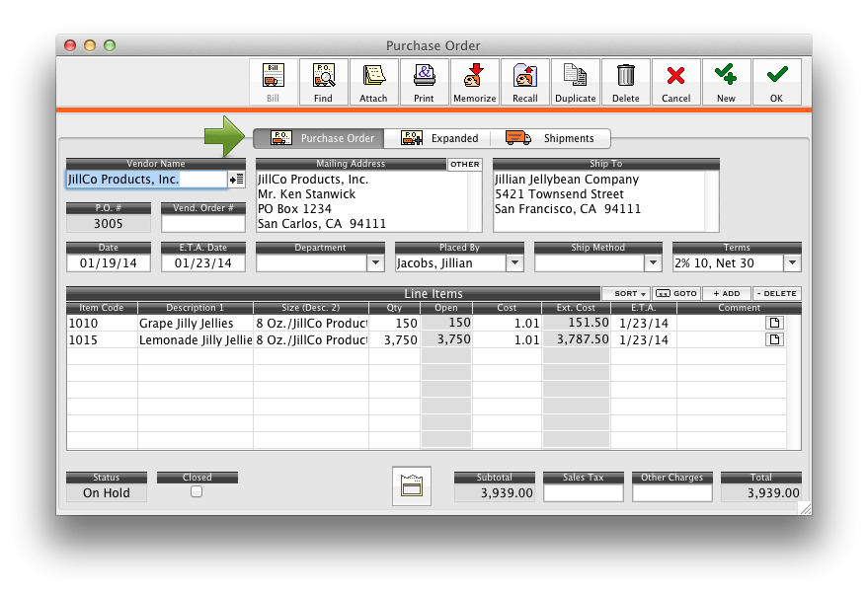The width and height of the screenshot is (868, 593).
Task: Click the Vend. Order # field
Action: pyautogui.click(x=203, y=223)
